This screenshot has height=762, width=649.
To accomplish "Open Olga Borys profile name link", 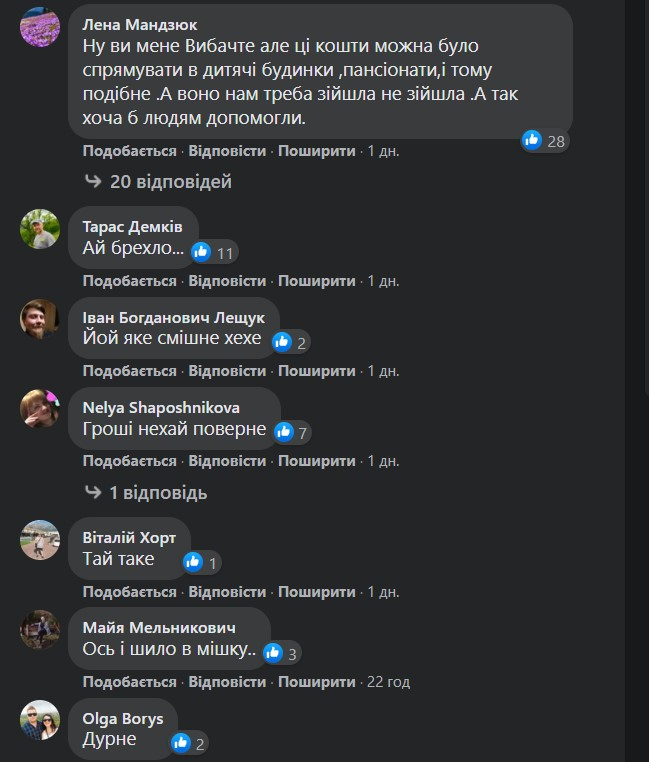I will (x=123, y=718).
